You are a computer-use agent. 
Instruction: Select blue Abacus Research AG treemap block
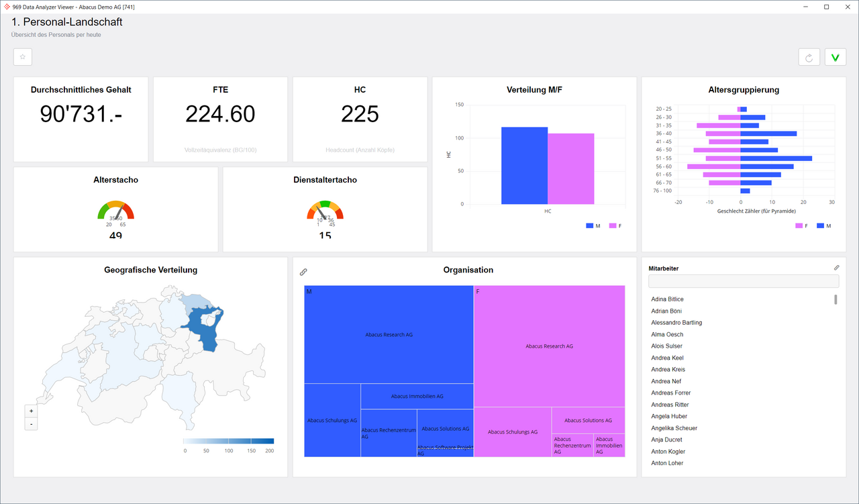point(389,334)
